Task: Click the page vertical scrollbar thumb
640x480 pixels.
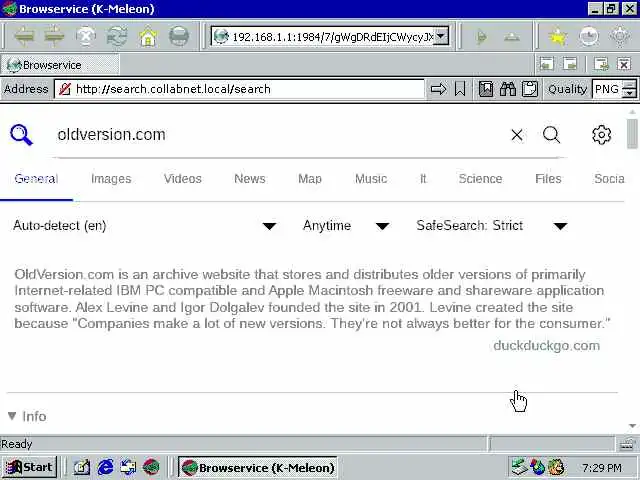Action: pos(632,134)
